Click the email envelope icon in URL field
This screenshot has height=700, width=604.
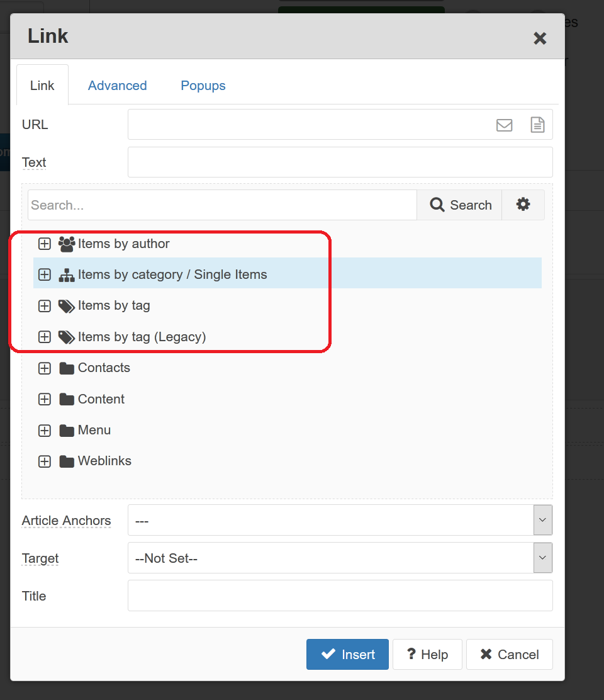(504, 125)
